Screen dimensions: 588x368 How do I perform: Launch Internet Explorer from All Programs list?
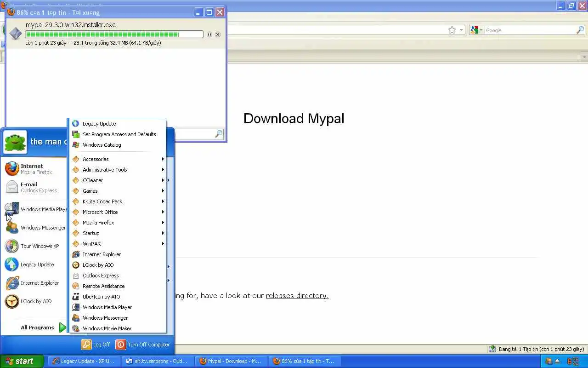(117, 254)
